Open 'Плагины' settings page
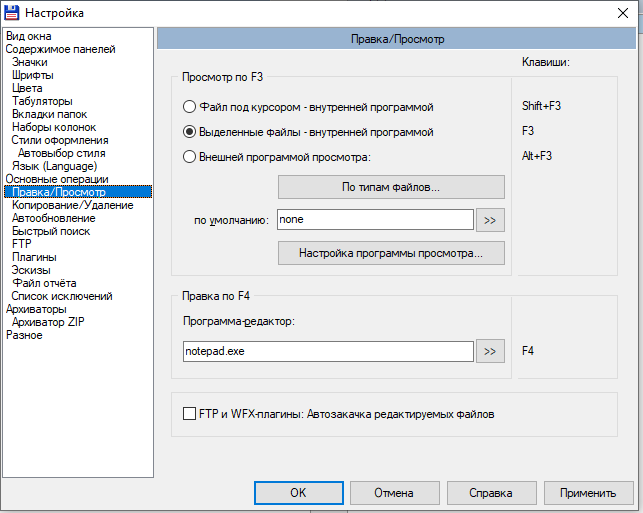Screen dimensions: 643x513 point(34,257)
